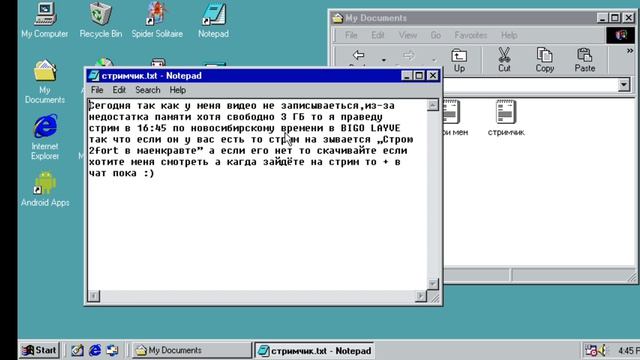Image resolution: width=640 pixels, height=360 pixels.
Task: Open Back history dropdown arrow
Action: [384, 60]
